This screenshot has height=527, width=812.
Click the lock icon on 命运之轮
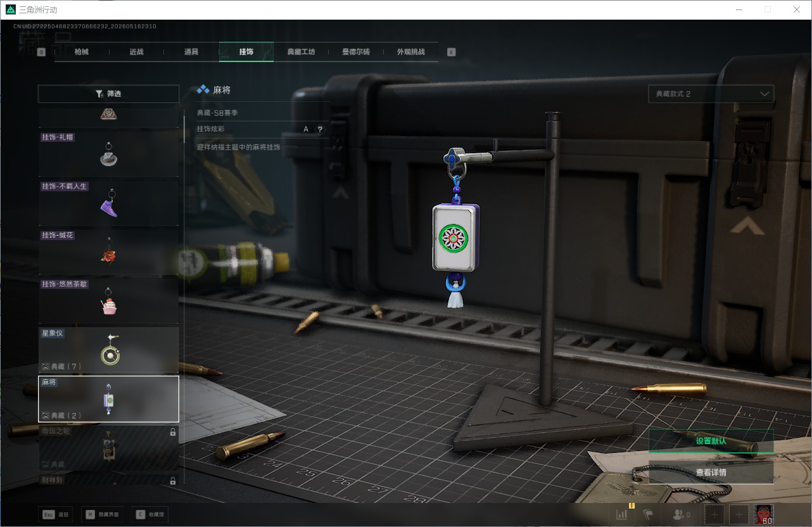(172, 432)
